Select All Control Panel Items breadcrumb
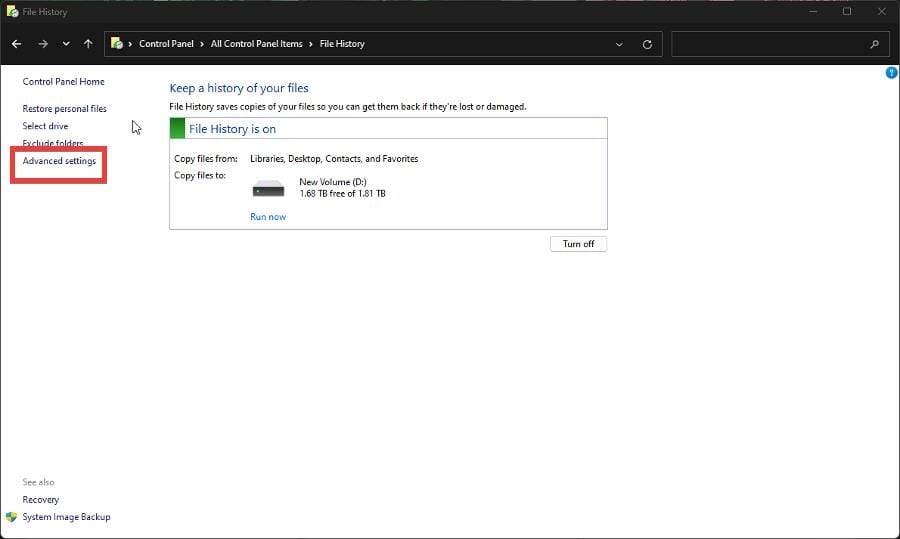 point(257,44)
